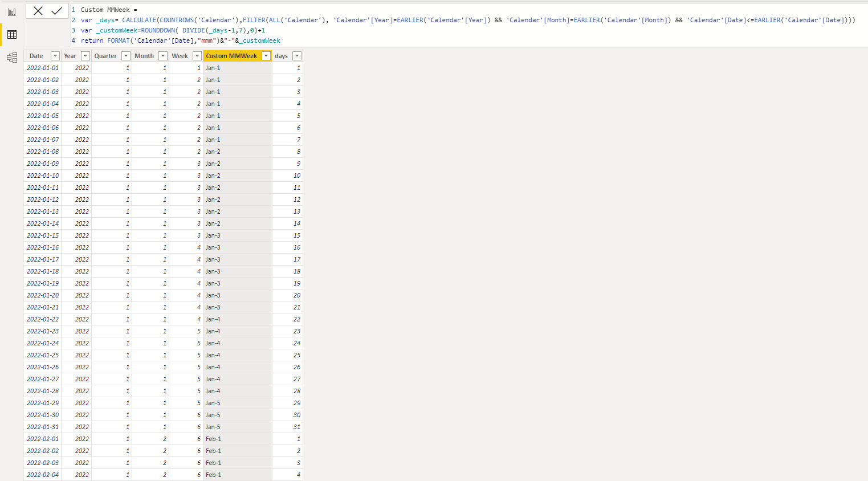The height and width of the screenshot is (481, 868).
Task: Select the date cell 2022-01-26
Action: click(x=43, y=367)
